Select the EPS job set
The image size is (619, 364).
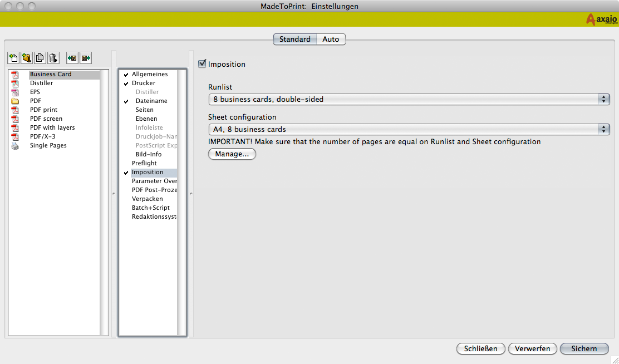pos(35,92)
